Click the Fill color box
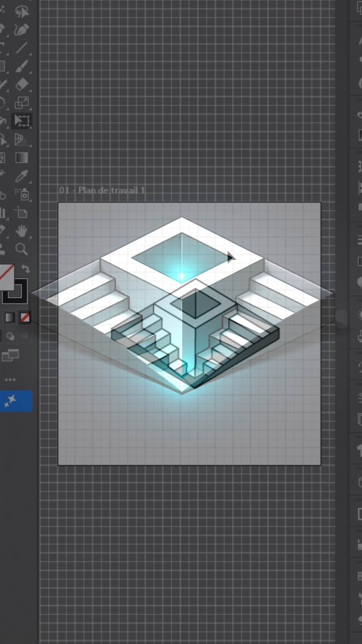362x644 pixels. coord(6,277)
